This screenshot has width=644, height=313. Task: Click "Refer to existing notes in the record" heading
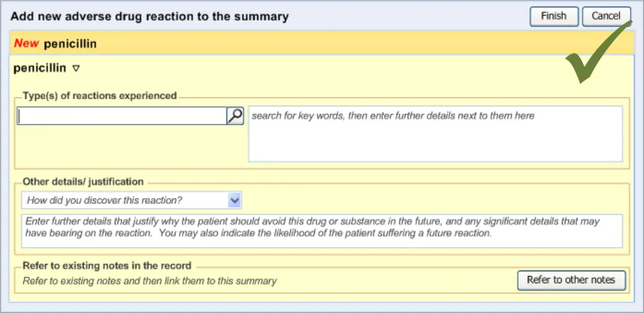[x=107, y=266]
